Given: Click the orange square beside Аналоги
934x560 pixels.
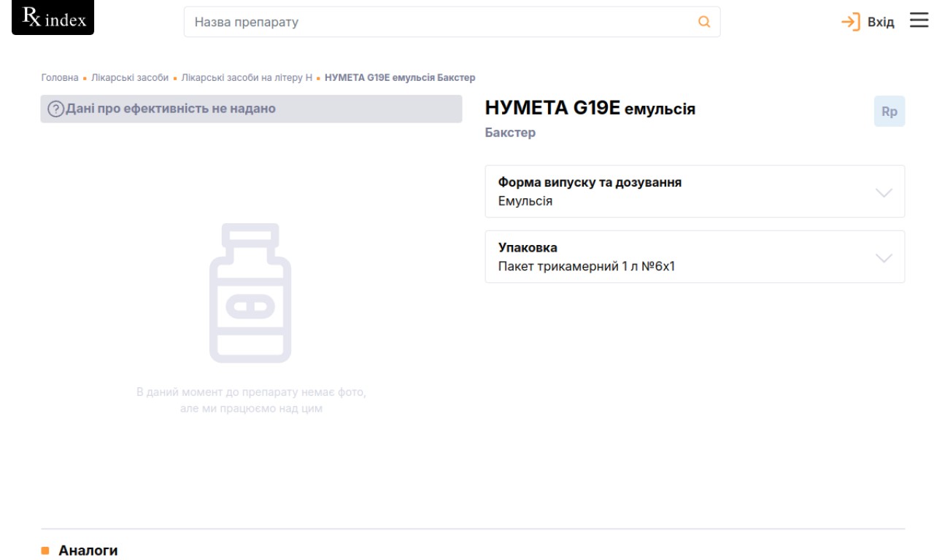Looking at the screenshot, I should [x=45, y=550].
